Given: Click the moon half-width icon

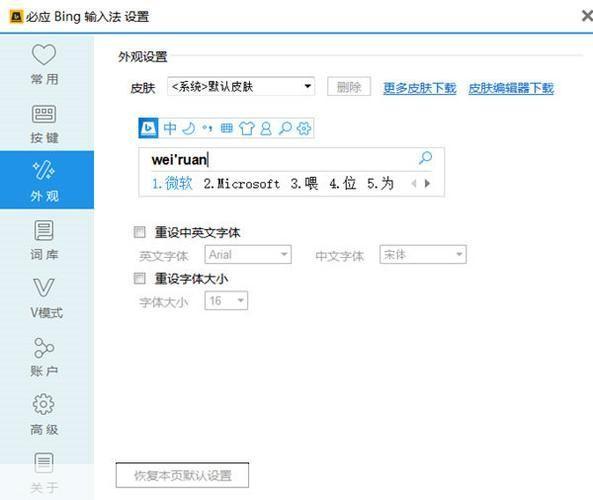Looking at the screenshot, I should point(189,128).
